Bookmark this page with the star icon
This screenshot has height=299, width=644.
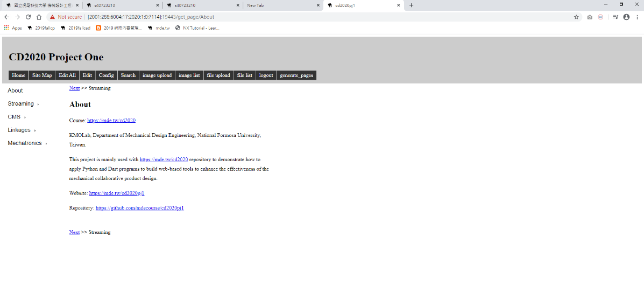pyautogui.click(x=576, y=17)
